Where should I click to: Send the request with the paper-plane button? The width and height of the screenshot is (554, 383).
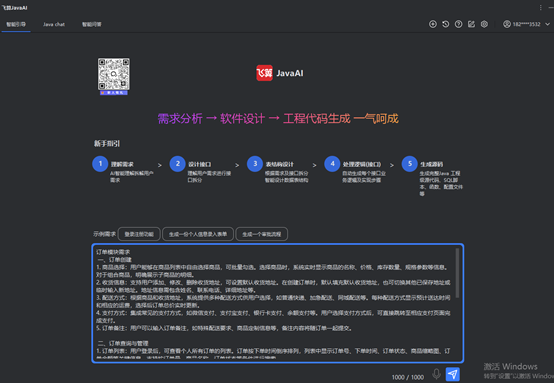click(x=453, y=374)
